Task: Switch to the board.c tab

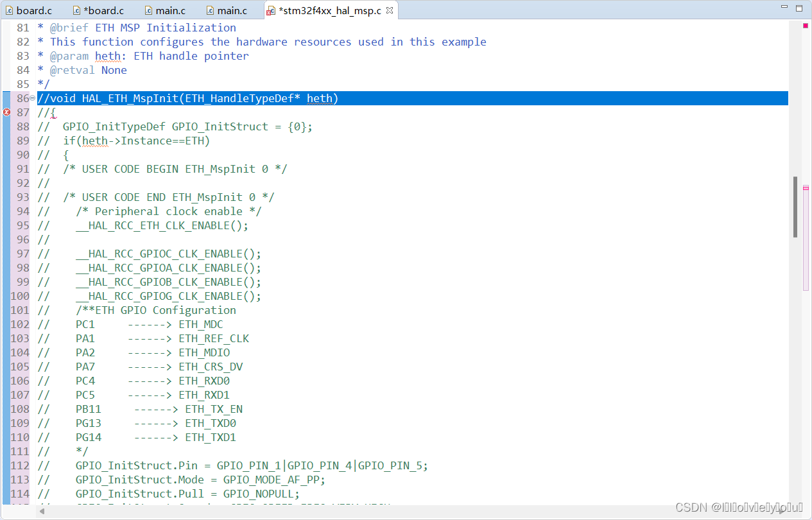Action: click(35, 10)
